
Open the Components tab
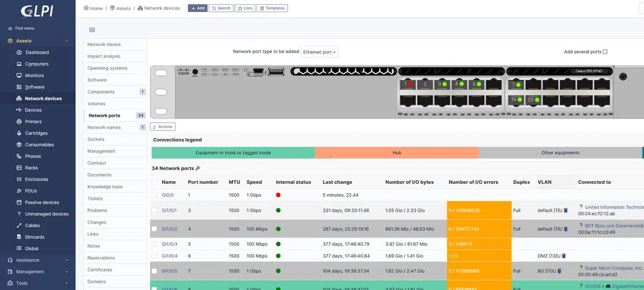[101, 92]
